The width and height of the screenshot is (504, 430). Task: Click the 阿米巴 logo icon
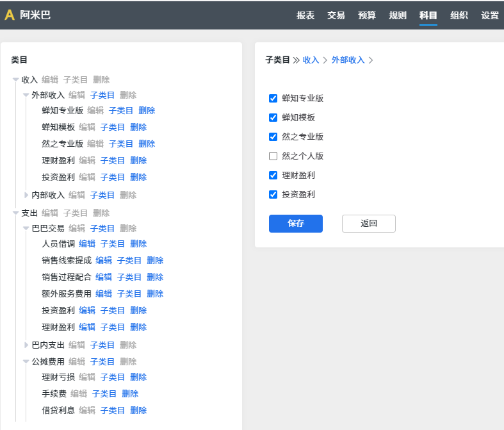coord(10,15)
